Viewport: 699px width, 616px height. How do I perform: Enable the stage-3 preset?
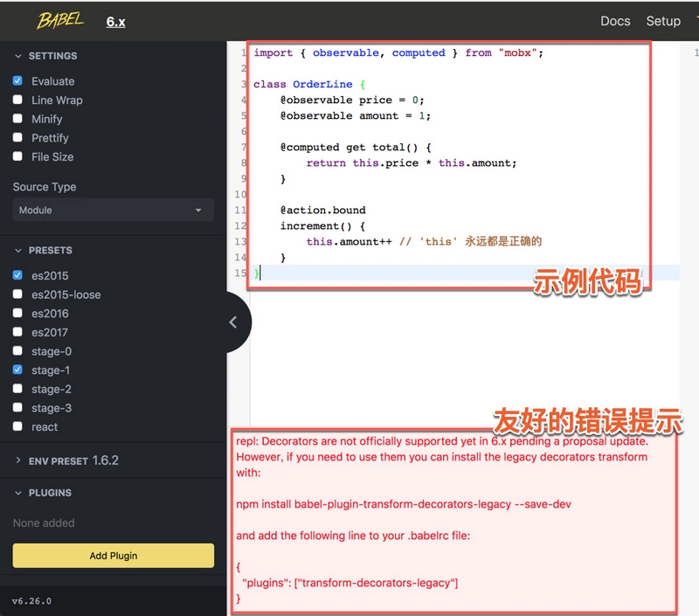click(x=17, y=407)
